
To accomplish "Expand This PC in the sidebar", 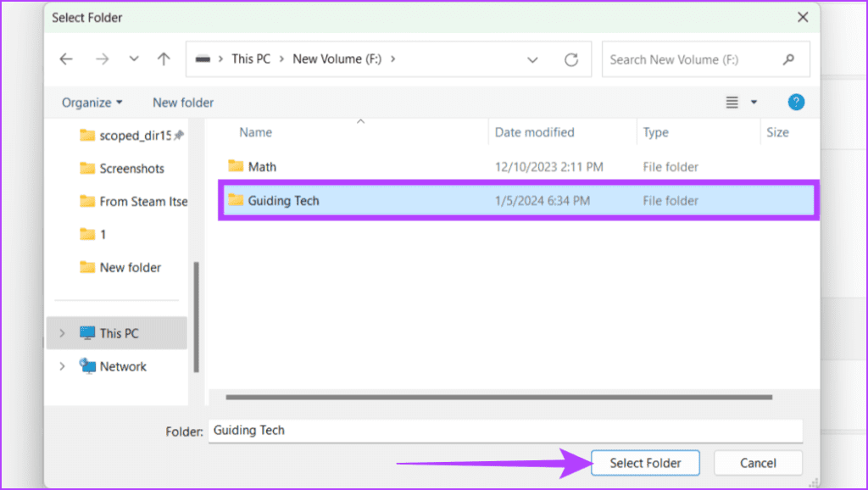I will tap(62, 332).
